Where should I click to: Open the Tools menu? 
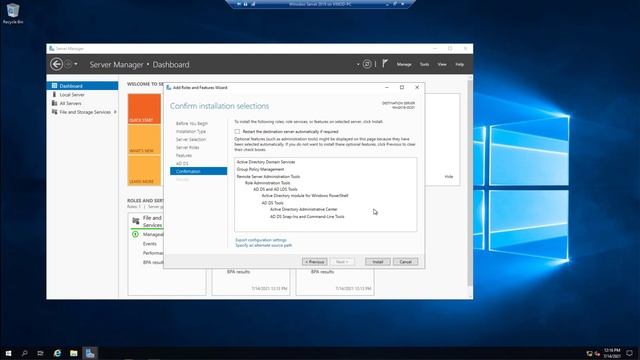[x=424, y=64]
